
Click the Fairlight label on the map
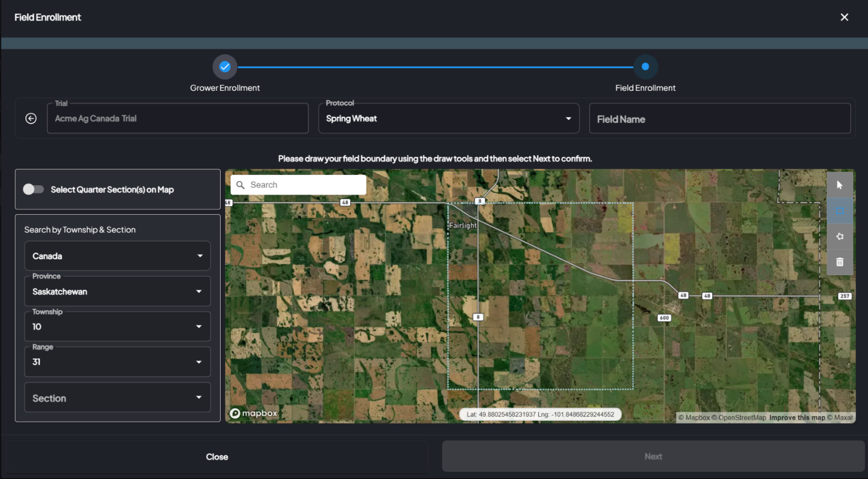(462, 226)
